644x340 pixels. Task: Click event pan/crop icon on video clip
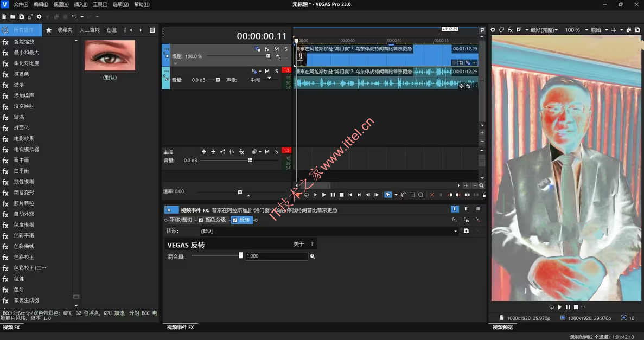coord(461,63)
